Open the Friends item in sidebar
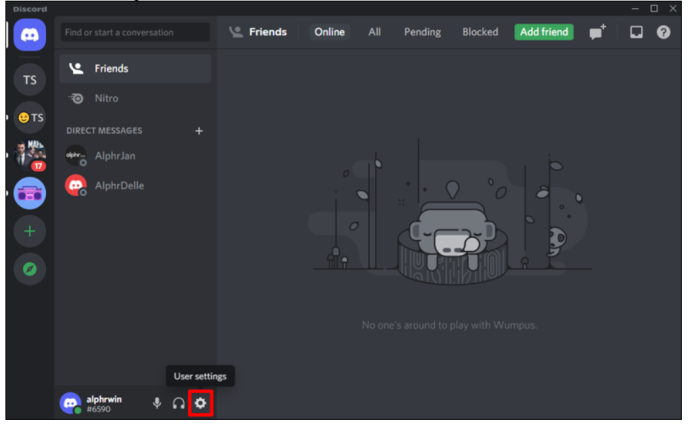 [135, 69]
